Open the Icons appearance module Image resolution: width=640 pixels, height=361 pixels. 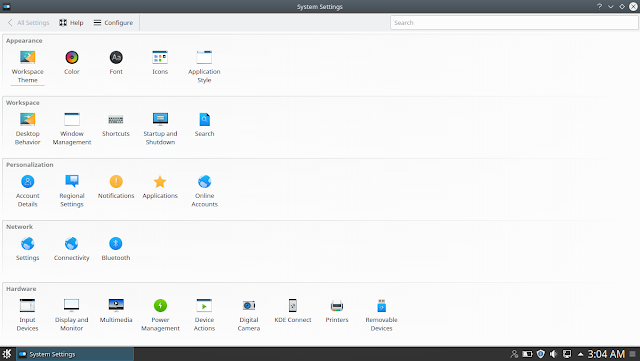click(x=160, y=62)
